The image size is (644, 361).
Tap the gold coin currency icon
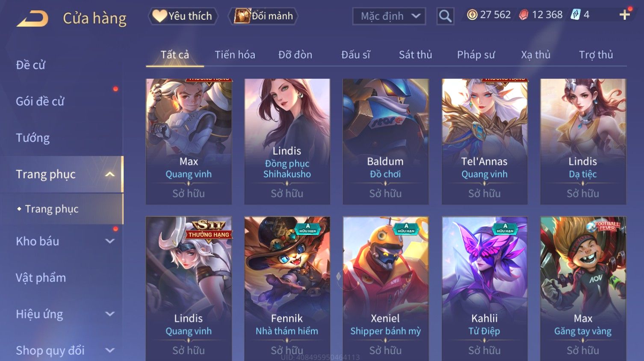472,15
